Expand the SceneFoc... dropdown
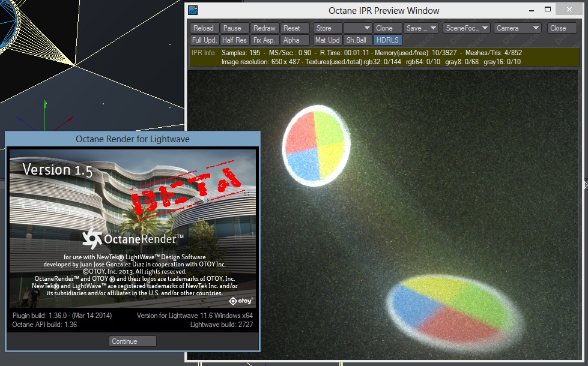Image resolution: width=588 pixels, height=366 pixels. 467,28
